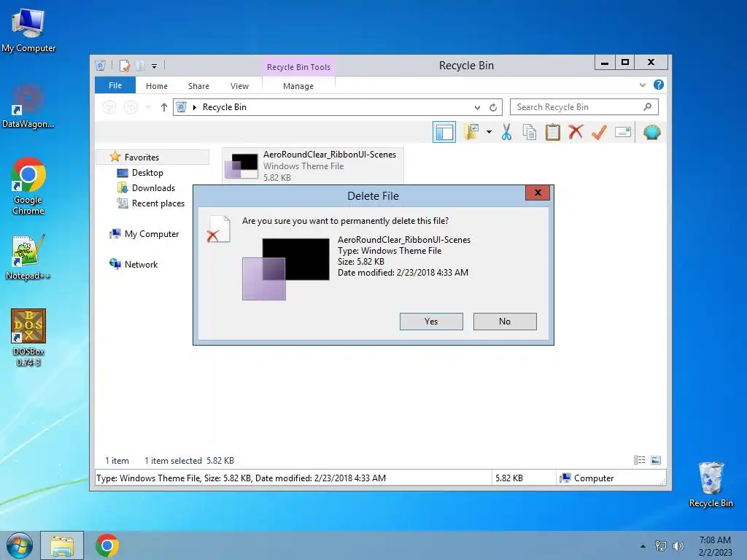747x560 pixels.
Task: Open the Customize Quick Access Toolbar dropdown
Action: 155,66
